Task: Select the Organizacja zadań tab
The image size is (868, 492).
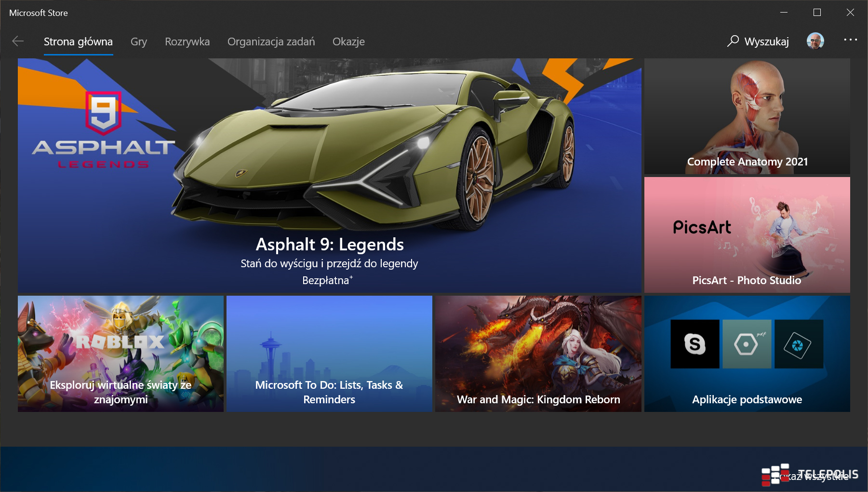Action: coord(271,42)
